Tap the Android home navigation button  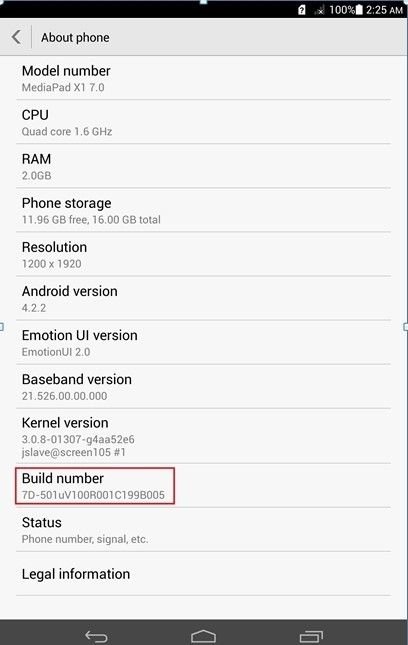click(204, 636)
